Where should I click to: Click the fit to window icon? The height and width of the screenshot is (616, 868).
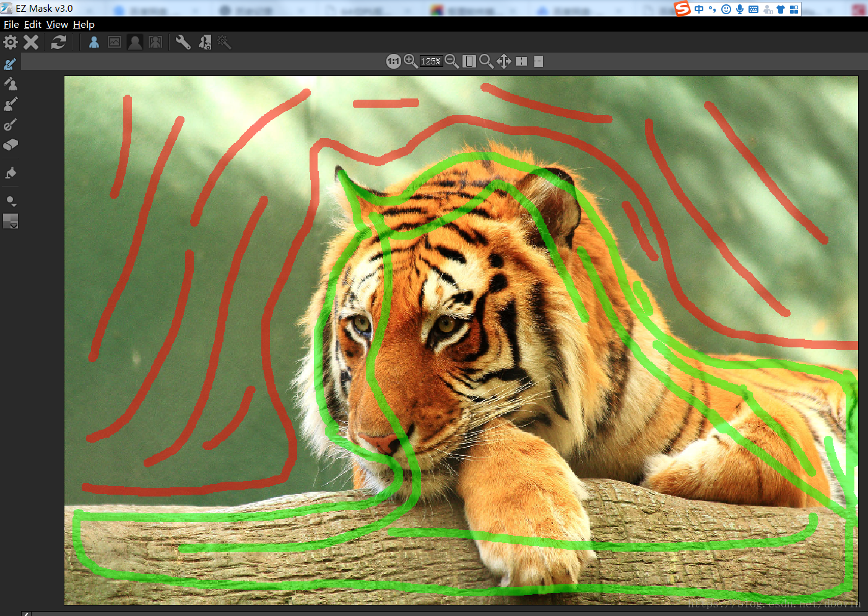pyautogui.click(x=469, y=61)
